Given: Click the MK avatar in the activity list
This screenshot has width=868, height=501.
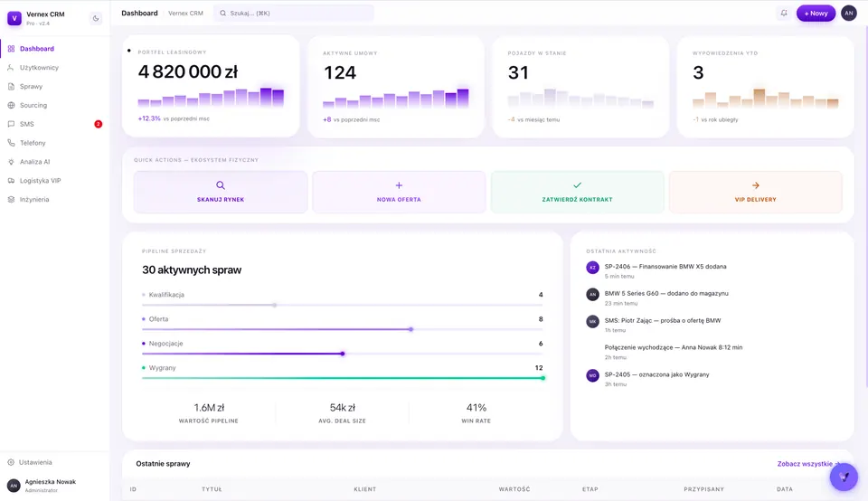Looking at the screenshot, I should [x=592, y=321].
